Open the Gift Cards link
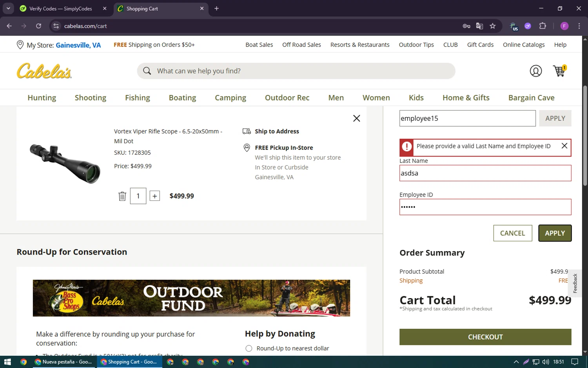588x368 pixels. [480, 45]
